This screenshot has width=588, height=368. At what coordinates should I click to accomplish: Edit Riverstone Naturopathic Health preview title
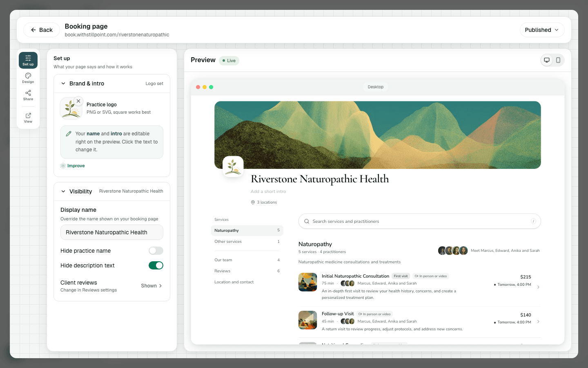[x=320, y=179]
